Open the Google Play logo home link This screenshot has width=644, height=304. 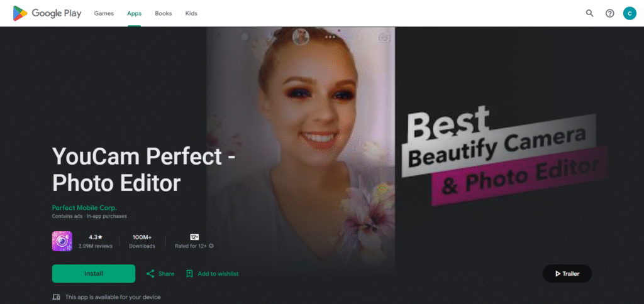pos(47,14)
